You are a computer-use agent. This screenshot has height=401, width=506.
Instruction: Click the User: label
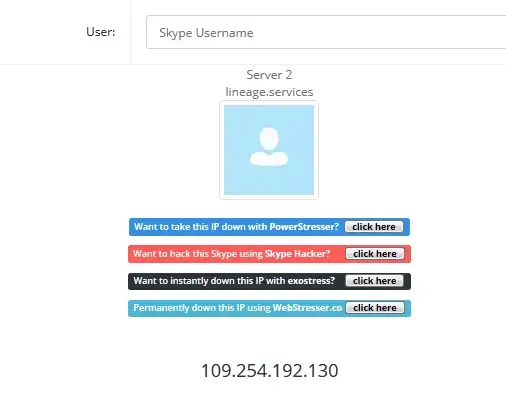click(101, 32)
